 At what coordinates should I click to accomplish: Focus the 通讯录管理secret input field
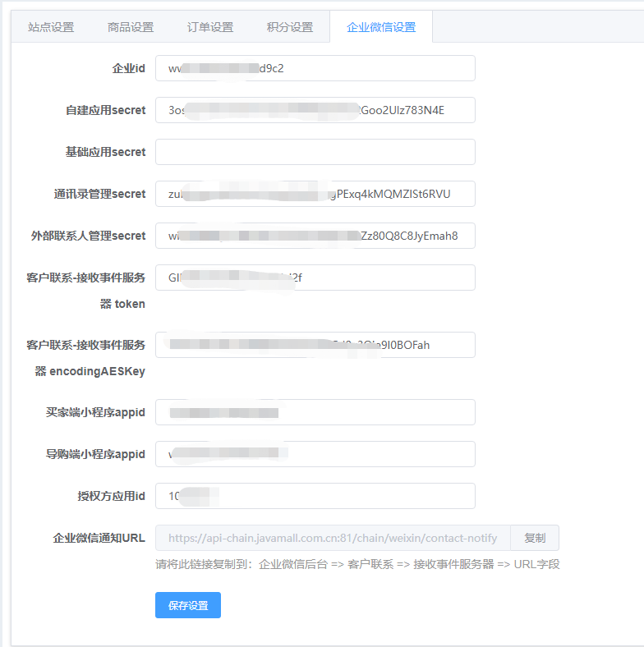(315, 194)
